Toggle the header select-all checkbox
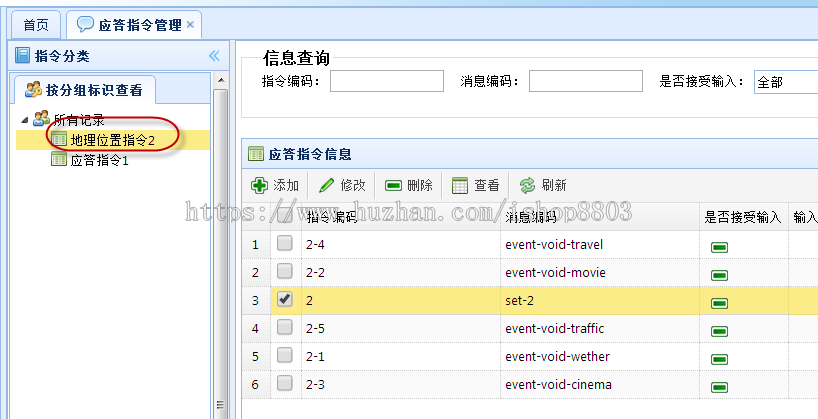The image size is (818, 419). pos(284,215)
